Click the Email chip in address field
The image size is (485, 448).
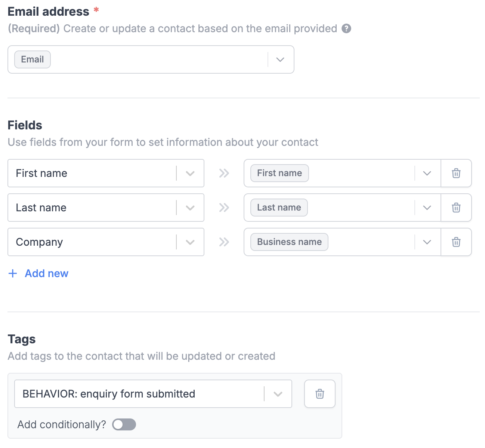click(33, 59)
